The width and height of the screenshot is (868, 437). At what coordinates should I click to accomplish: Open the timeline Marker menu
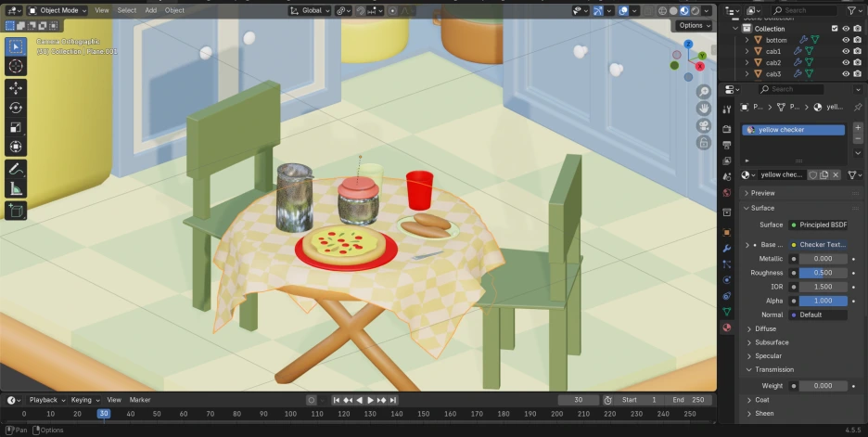(x=140, y=400)
